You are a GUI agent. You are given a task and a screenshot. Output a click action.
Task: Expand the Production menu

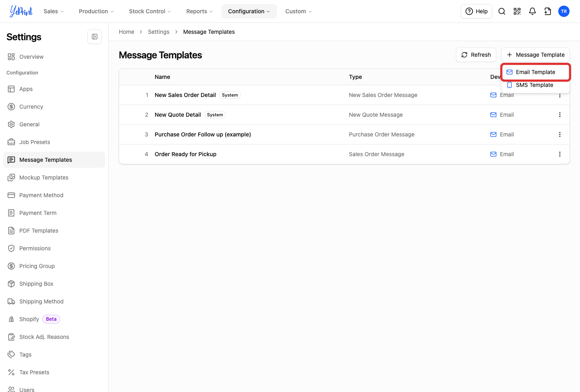click(x=96, y=11)
